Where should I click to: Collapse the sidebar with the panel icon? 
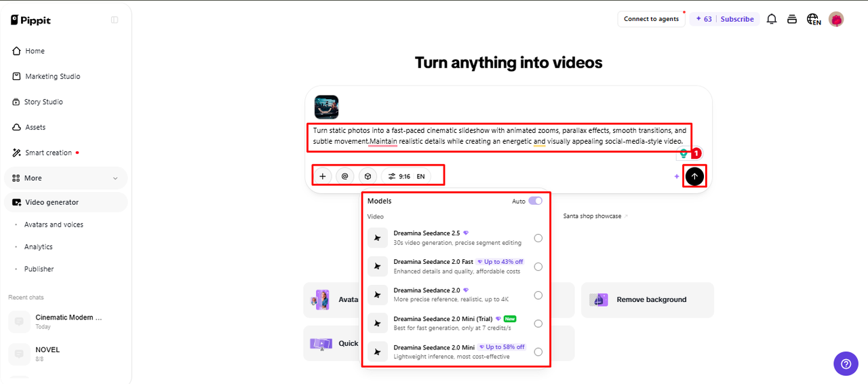[x=115, y=20]
